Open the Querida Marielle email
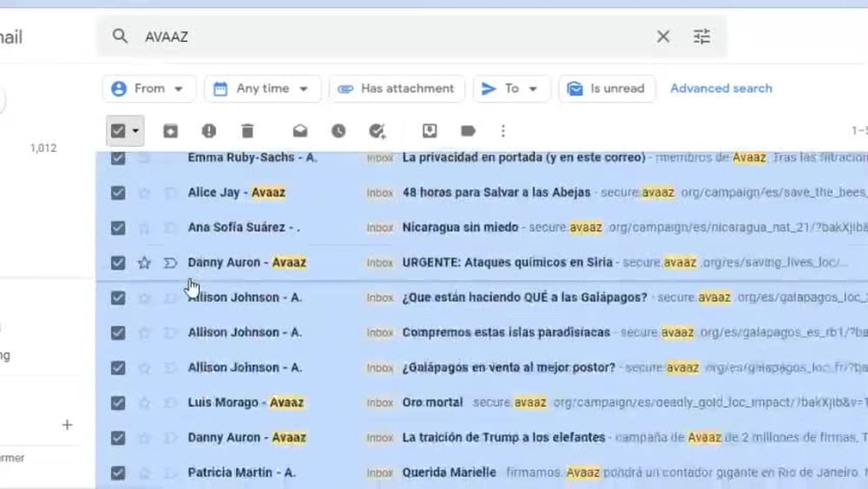This screenshot has width=868, height=489. pyautogui.click(x=449, y=473)
